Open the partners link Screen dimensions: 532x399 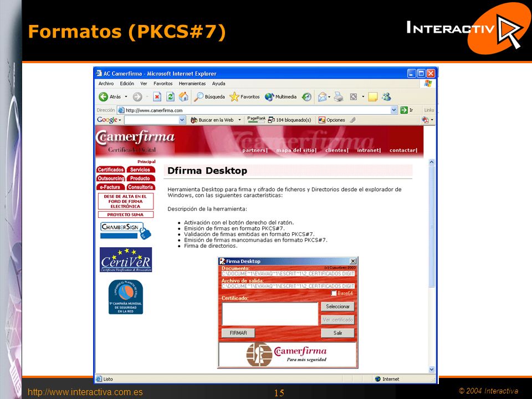pos(255,150)
